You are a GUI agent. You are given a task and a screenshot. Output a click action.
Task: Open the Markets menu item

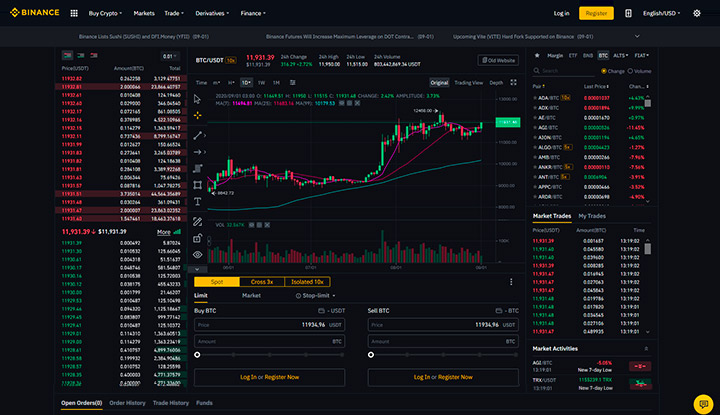click(144, 13)
